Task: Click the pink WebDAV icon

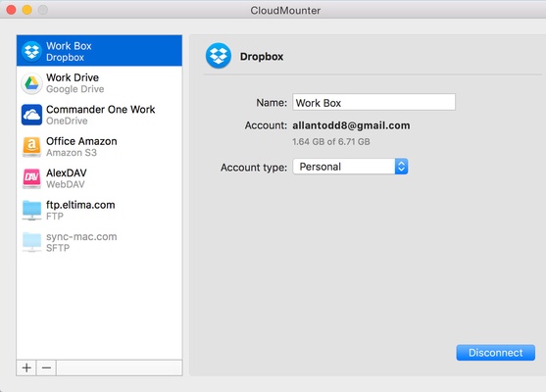Action: tap(31, 178)
